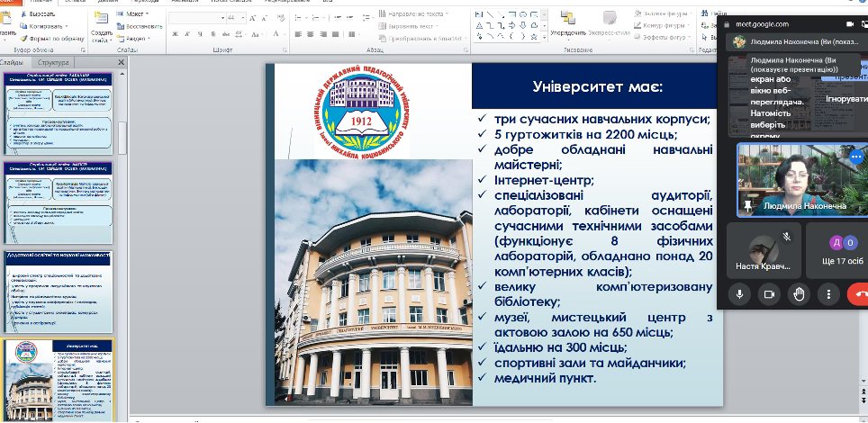This screenshot has height=423, width=868.
Task: Select the Додаткові освітні slide thumbnail
Action: [x=59, y=292]
